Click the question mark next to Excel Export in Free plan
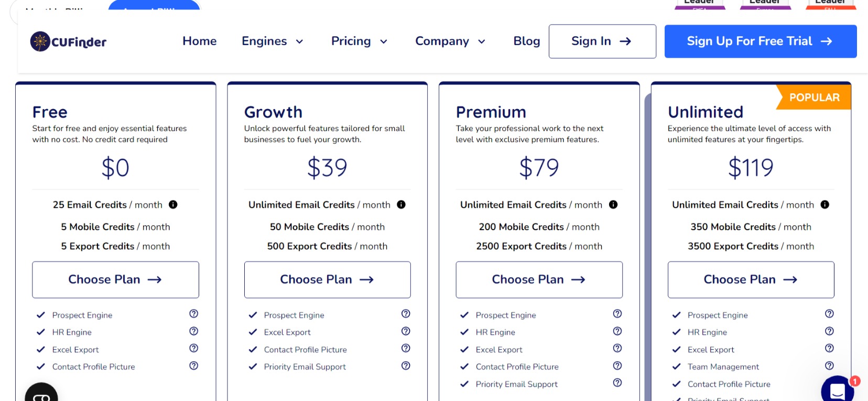 193,348
